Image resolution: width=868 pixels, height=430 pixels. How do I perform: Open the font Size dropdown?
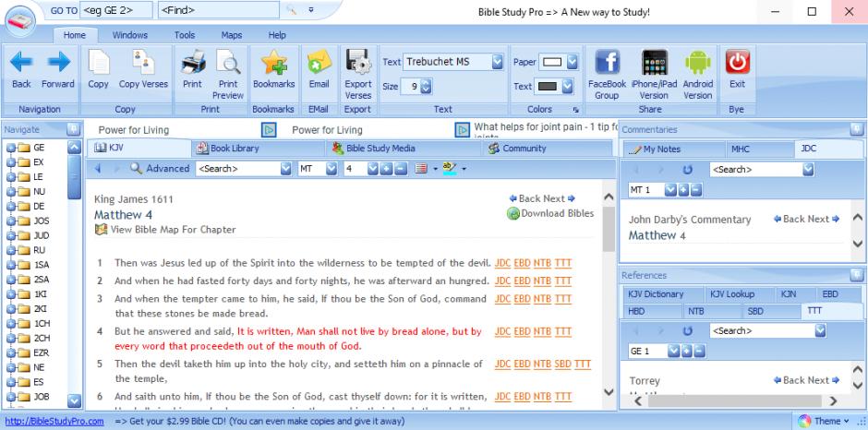426,87
